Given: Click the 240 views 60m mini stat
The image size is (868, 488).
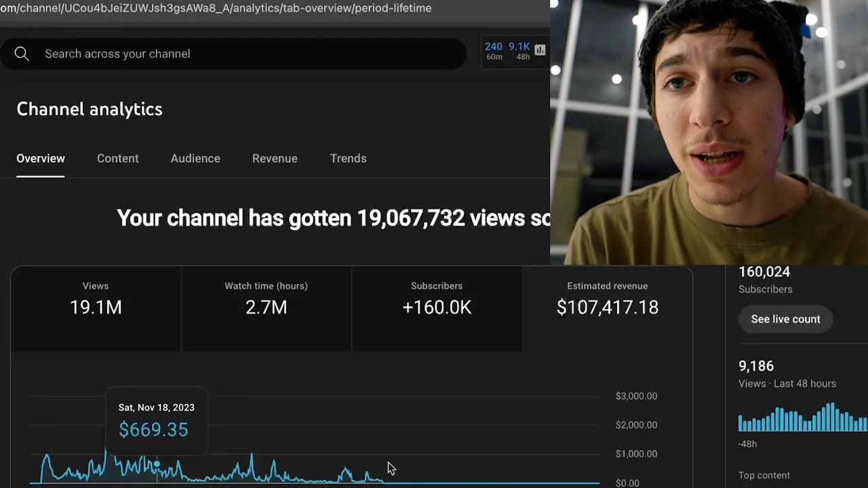Looking at the screenshot, I should coord(494,51).
